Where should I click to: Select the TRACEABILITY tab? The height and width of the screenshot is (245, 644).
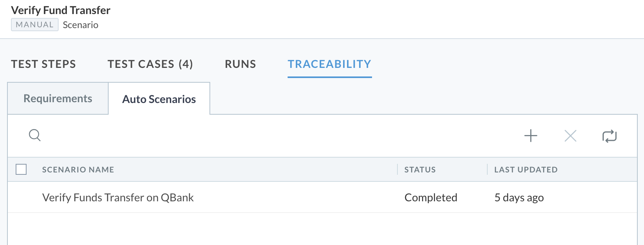coord(329,64)
